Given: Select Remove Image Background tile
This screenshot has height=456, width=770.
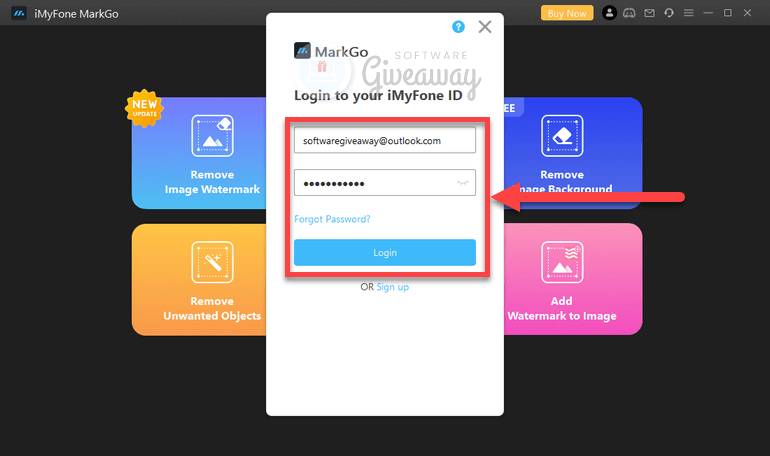Looking at the screenshot, I should coord(574,153).
